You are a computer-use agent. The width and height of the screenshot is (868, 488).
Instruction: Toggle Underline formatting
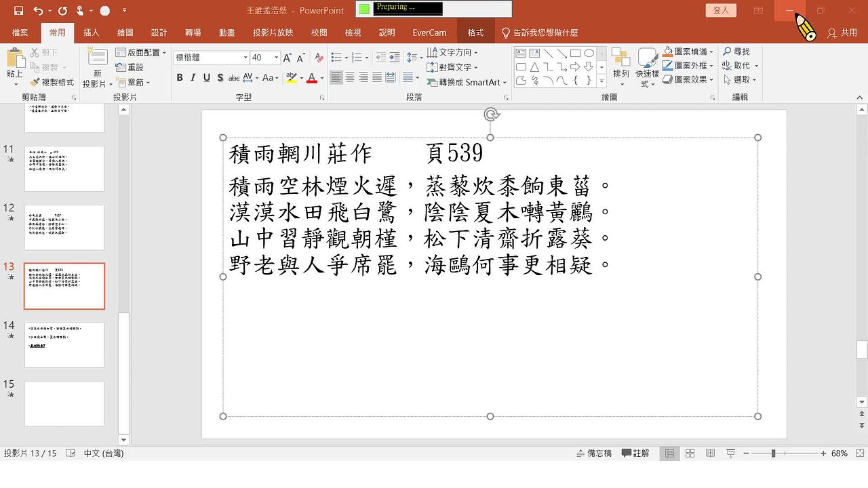coord(207,78)
